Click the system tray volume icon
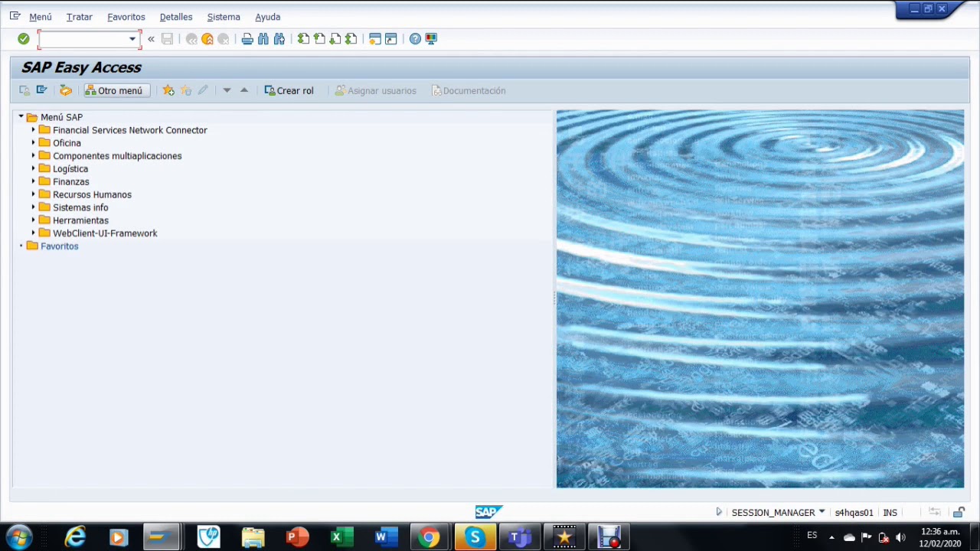 pos(900,537)
